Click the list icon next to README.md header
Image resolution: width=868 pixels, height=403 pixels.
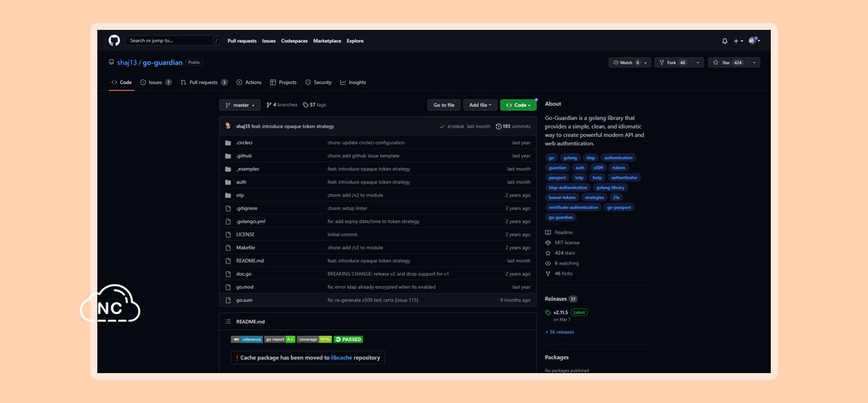[x=228, y=322]
